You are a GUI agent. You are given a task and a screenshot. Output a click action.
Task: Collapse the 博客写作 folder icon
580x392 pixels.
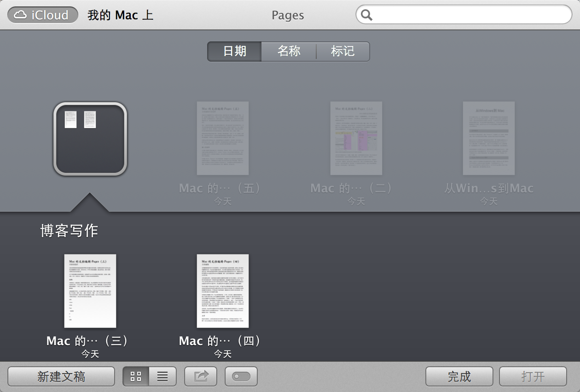point(90,138)
